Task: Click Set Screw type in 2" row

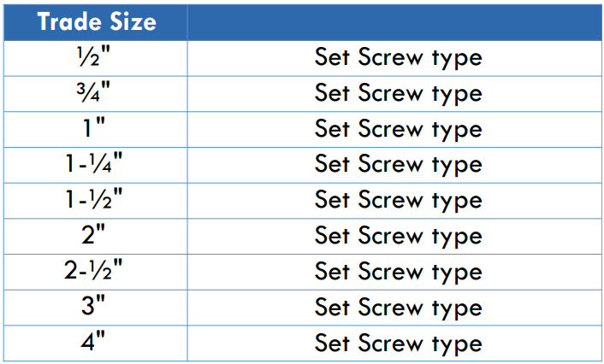Action: point(399,237)
